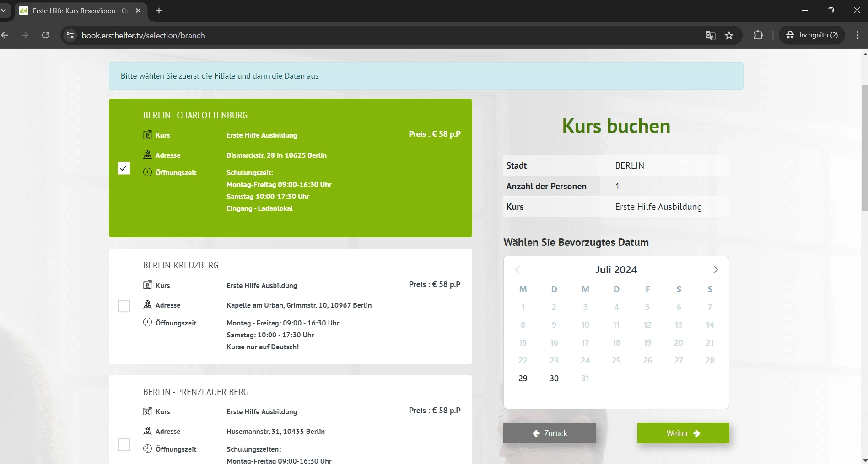
Task: Click the Adresse icon in Charlottenburg card
Action: point(147,155)
